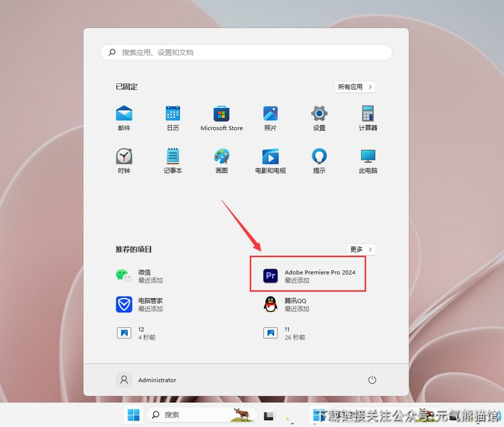Open WeChat (微信) from recommended

141,275
